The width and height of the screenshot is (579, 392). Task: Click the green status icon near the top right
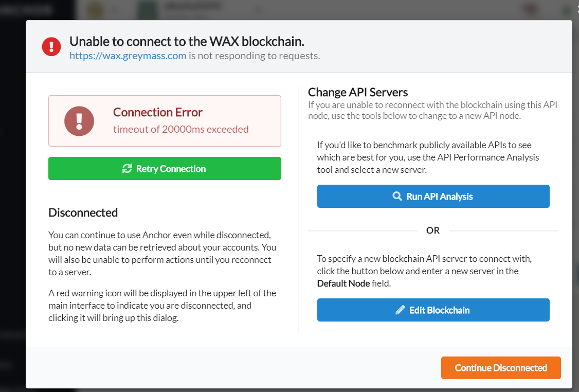565,10
